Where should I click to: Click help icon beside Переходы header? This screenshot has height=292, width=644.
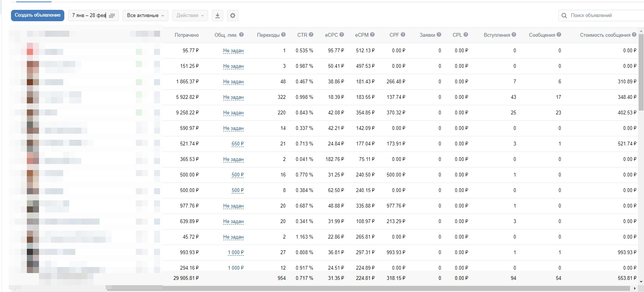283,35
